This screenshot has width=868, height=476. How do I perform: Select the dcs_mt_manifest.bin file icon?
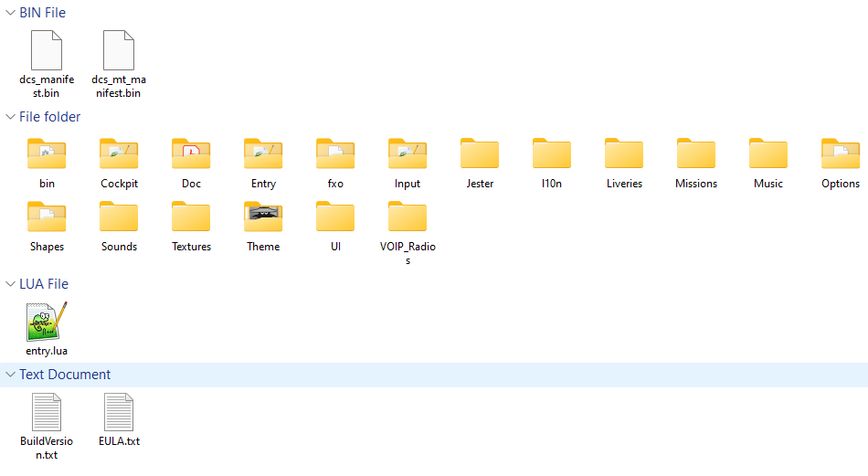pos(119,50)
